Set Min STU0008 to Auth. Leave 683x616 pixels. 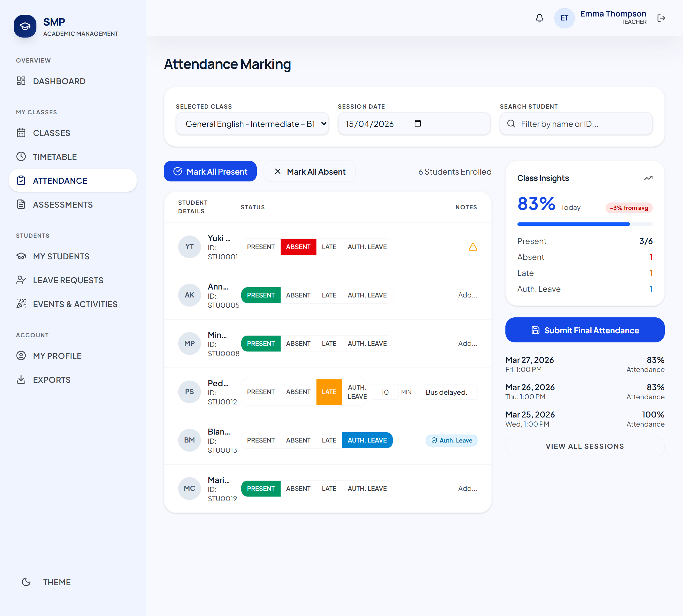367,344
